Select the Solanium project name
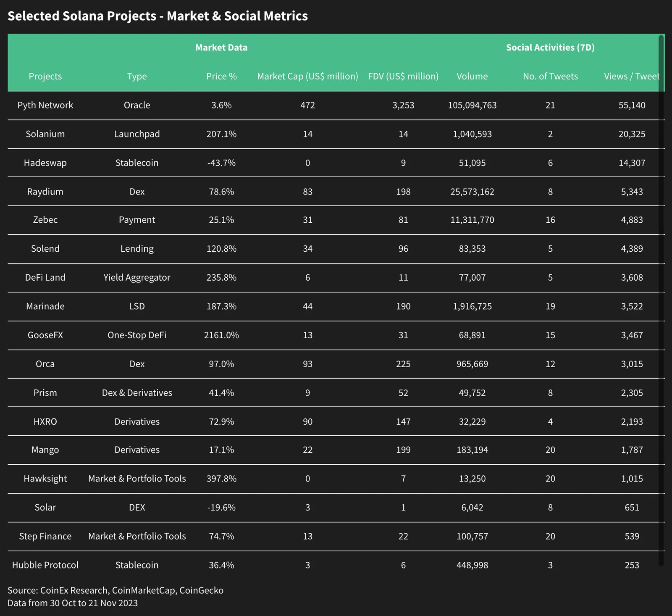 click(45, 134)
